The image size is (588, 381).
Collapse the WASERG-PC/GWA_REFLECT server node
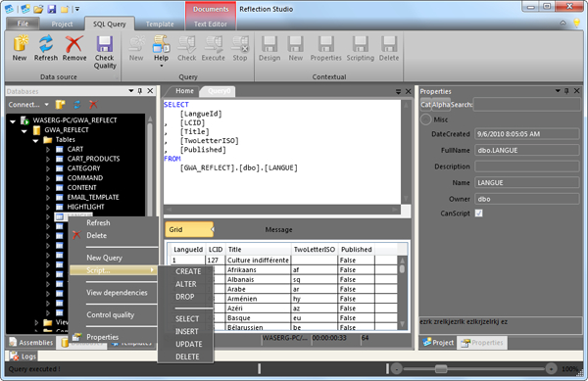(x=13, y=121)
